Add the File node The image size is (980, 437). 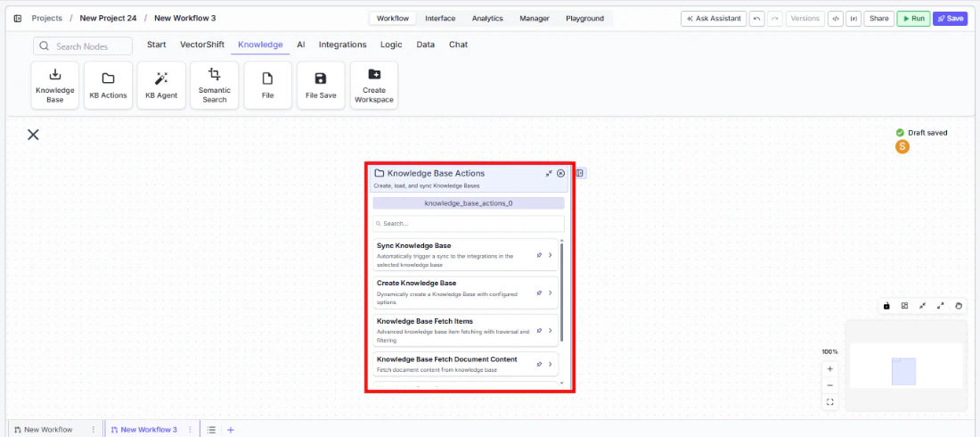coord(267,85)
